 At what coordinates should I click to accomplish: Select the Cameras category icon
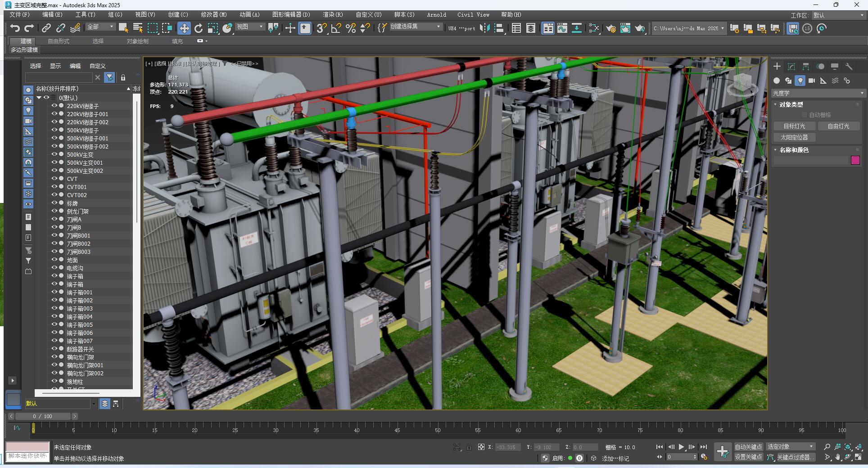pyautogui.click(x=811, y=81)
